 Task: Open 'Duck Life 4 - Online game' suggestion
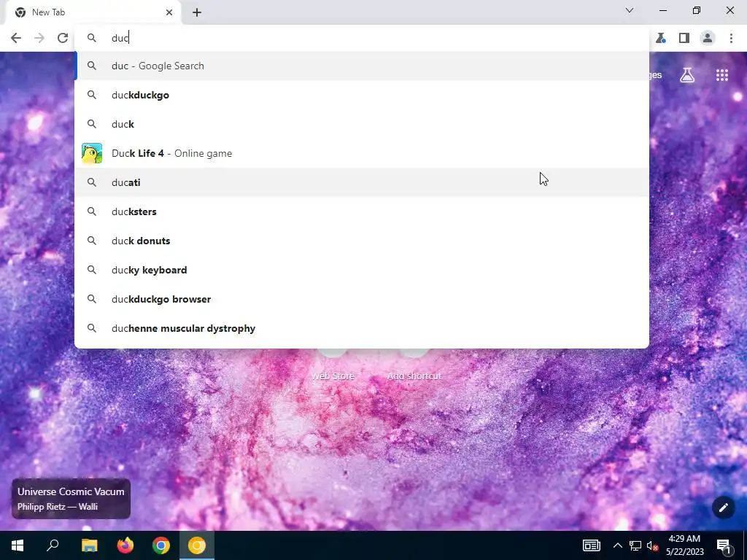coord(362,153)
